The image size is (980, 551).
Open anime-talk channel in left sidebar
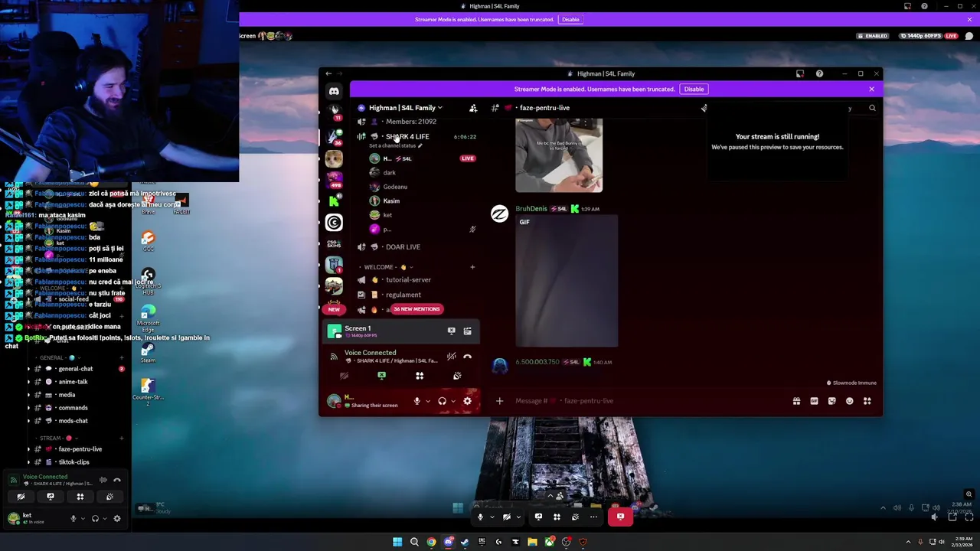click(73, 382)
